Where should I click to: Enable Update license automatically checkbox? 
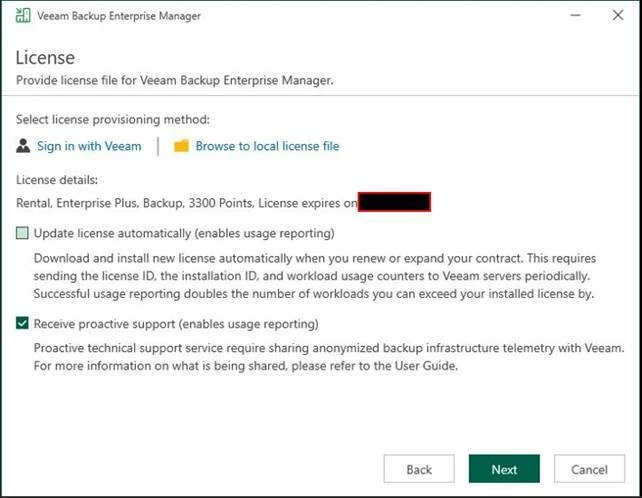click(22, 233)
